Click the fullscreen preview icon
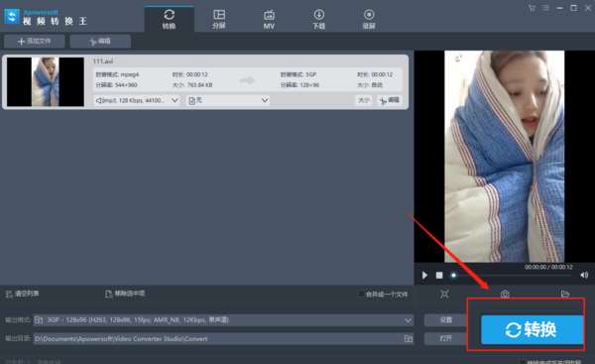 click(444, 295)
